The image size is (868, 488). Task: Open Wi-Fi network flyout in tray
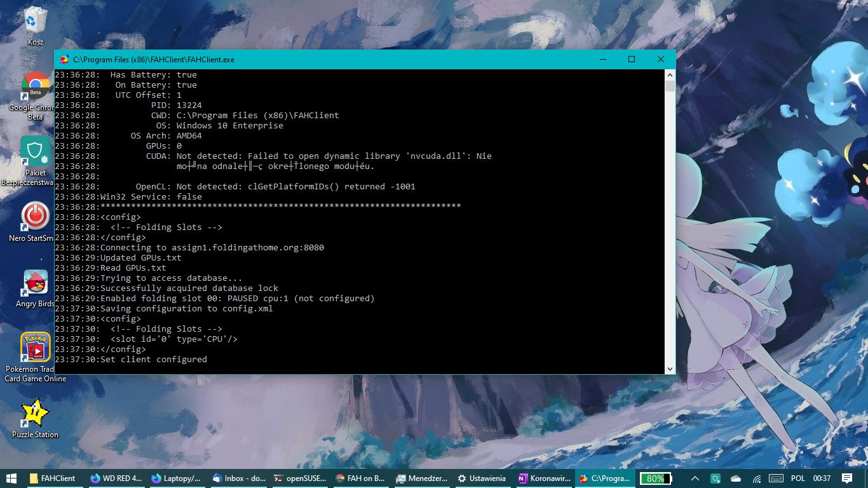(757, 478)
